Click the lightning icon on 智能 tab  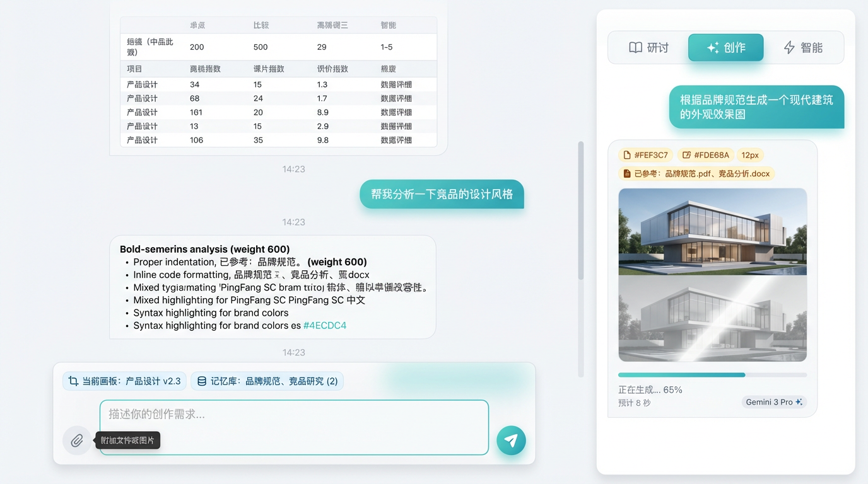tap(789, 47)
